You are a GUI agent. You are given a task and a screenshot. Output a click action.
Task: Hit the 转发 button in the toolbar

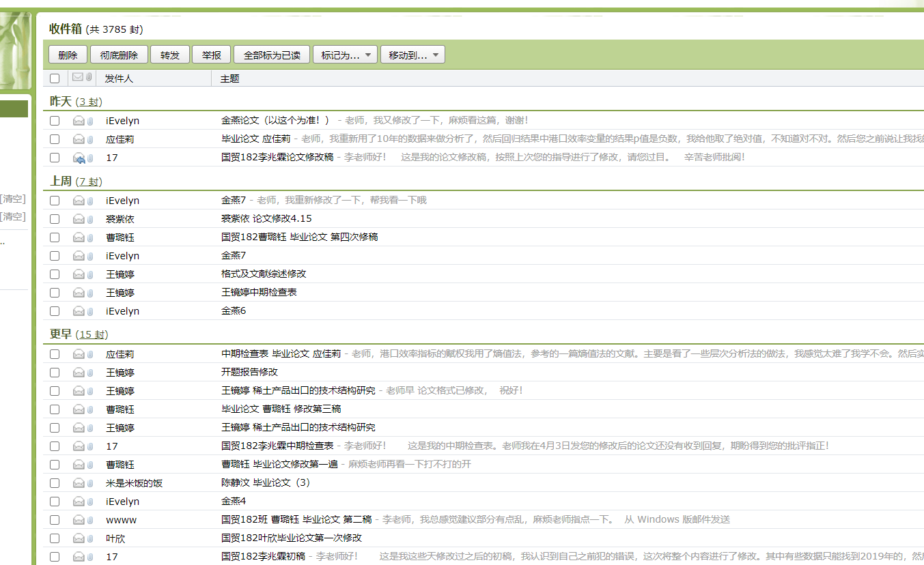pos(170,55)
